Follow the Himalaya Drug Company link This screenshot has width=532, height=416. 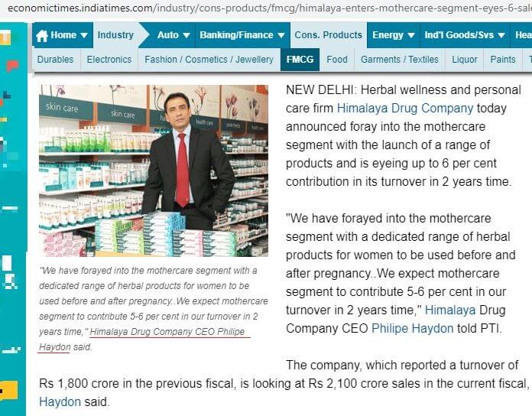[x=405, y=109]
